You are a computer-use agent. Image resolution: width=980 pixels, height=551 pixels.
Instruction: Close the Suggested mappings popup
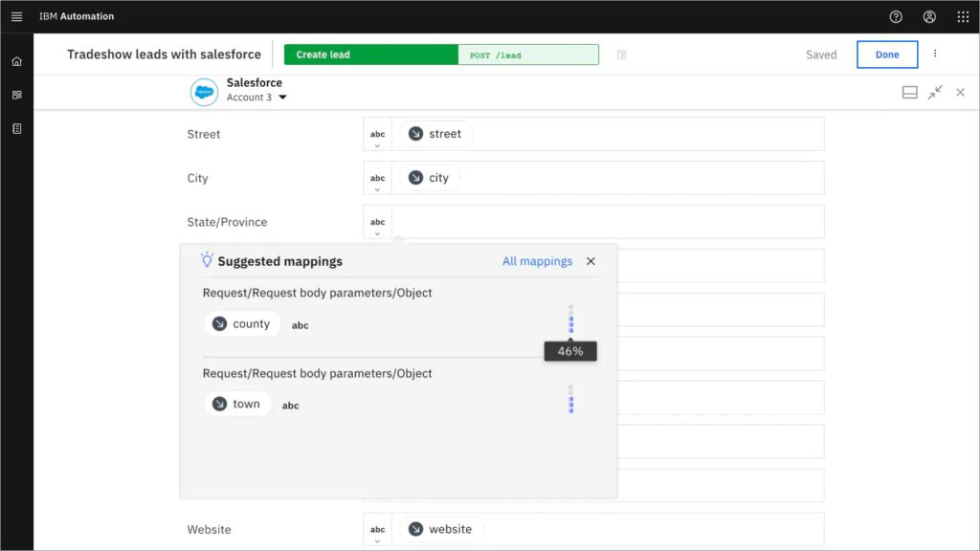tap(590, 261)
